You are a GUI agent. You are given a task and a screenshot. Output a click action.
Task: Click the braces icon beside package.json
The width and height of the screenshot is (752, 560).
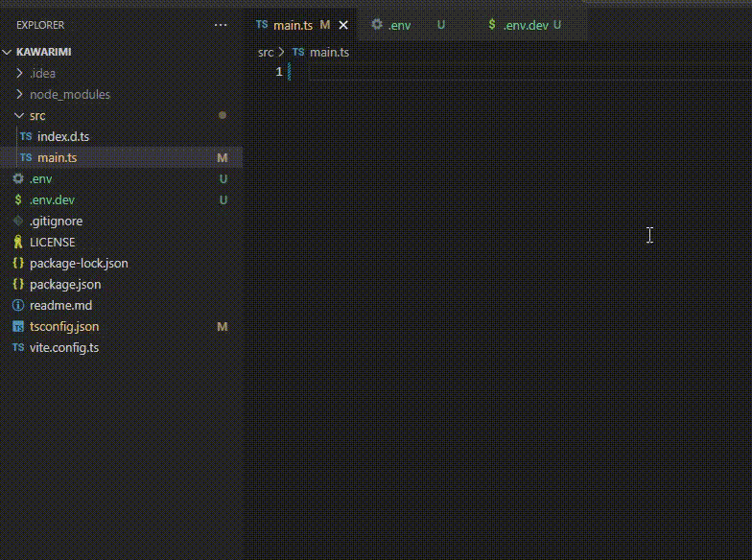pyautogui.click(x=18, y=284)
